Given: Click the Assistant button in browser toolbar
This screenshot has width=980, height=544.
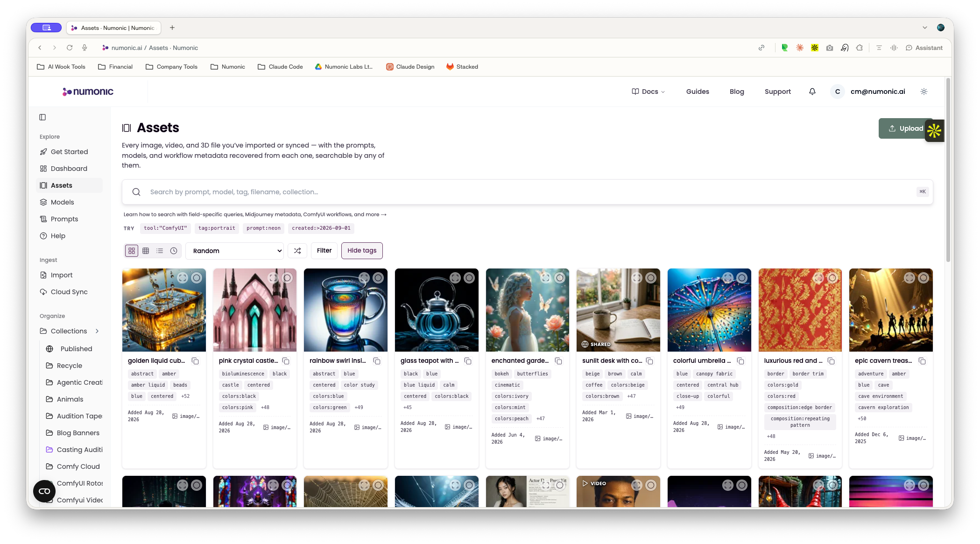Looking at the screenshot, I should pyautogui.click(x=924, y=48).
